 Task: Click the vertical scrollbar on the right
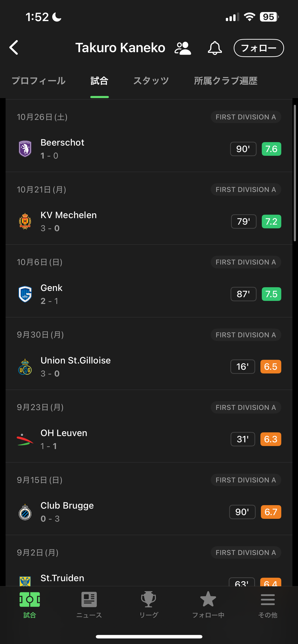click(295, 173)
